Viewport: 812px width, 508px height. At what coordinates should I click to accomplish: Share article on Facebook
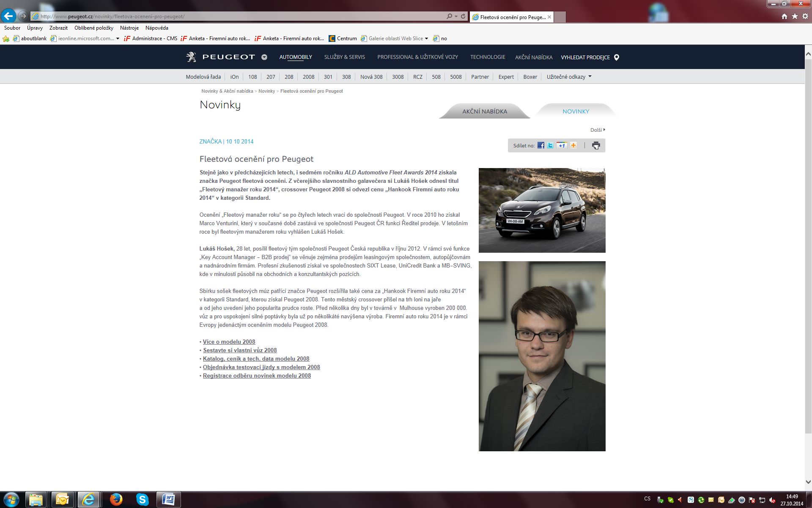[541, 145]
